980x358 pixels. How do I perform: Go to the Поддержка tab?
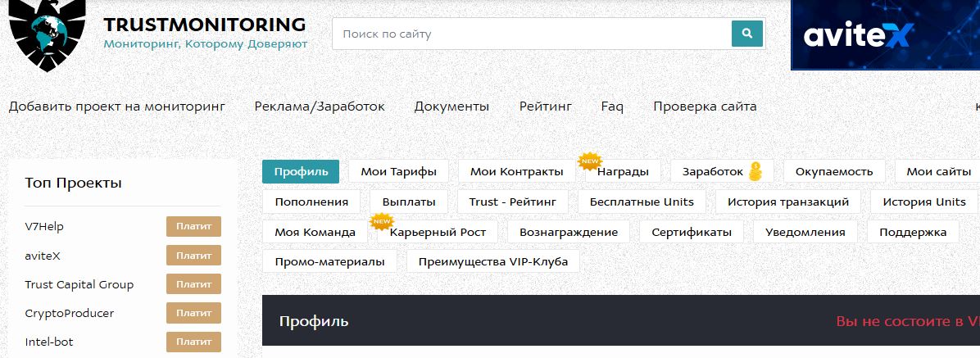912,232
